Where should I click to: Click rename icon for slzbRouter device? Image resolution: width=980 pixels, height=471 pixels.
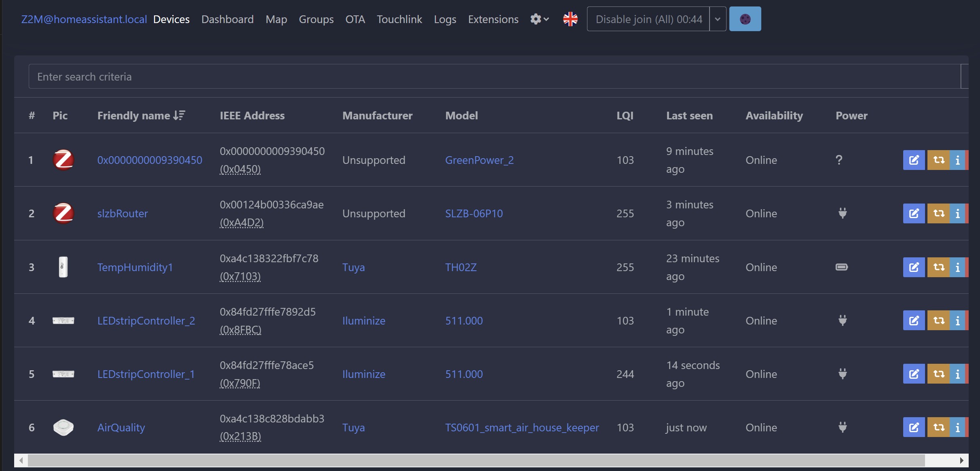click(x=913, y=213)
